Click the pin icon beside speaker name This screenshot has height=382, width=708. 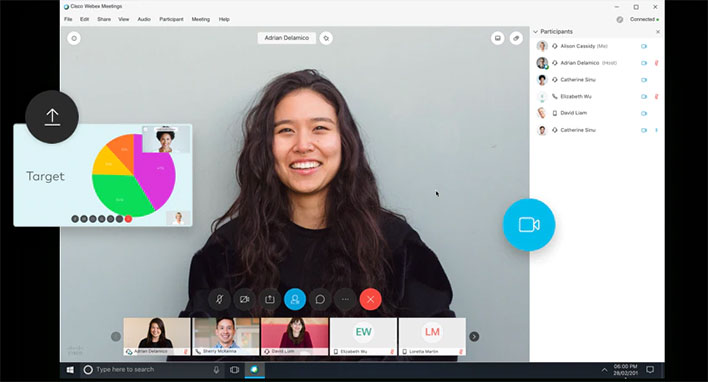326,38
